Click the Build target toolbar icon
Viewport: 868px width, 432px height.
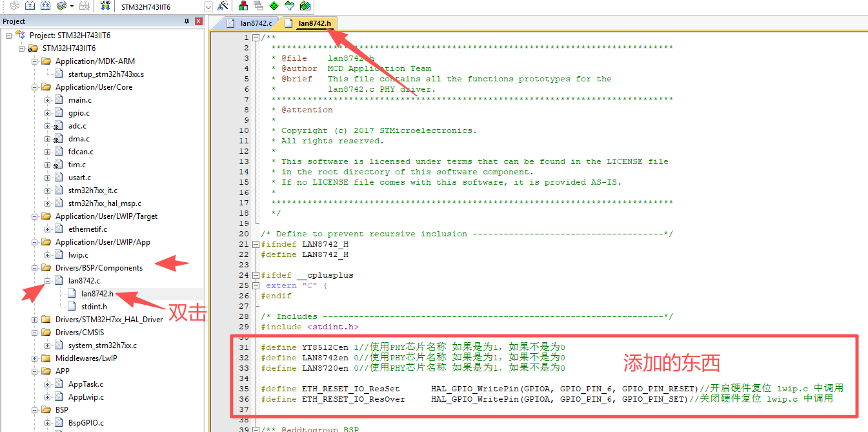tap(30, 6)
